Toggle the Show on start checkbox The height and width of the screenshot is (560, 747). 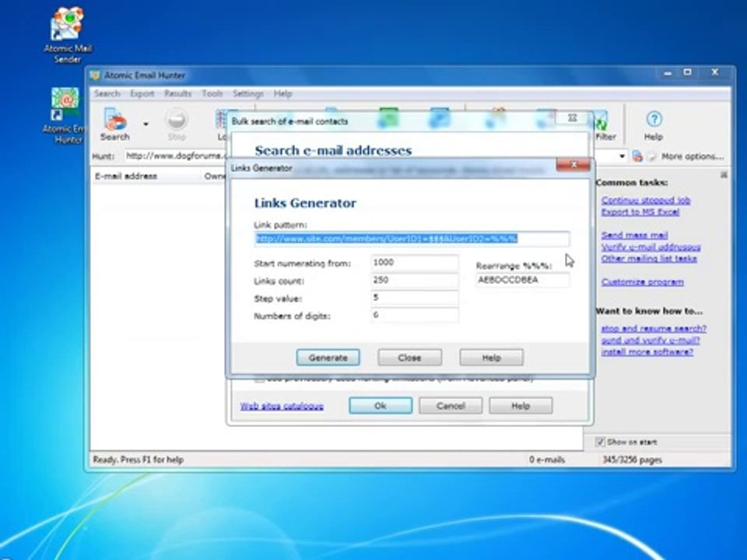(x=600, y=442)
